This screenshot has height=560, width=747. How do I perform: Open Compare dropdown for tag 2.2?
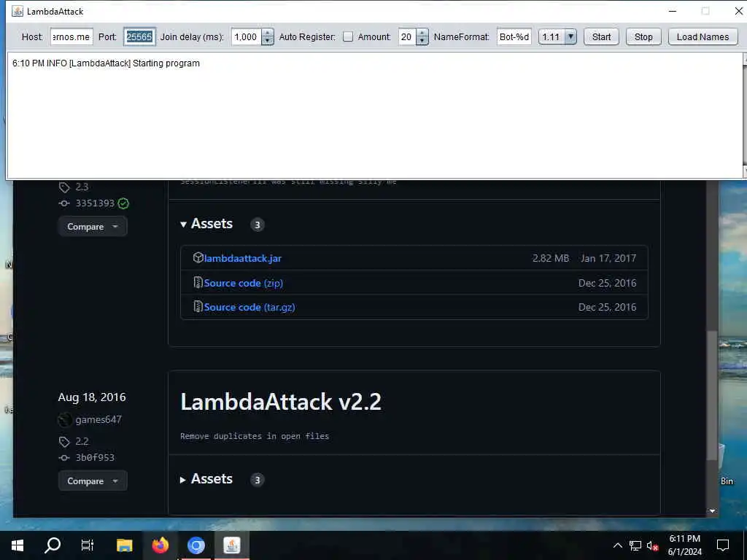pos(93,481)
